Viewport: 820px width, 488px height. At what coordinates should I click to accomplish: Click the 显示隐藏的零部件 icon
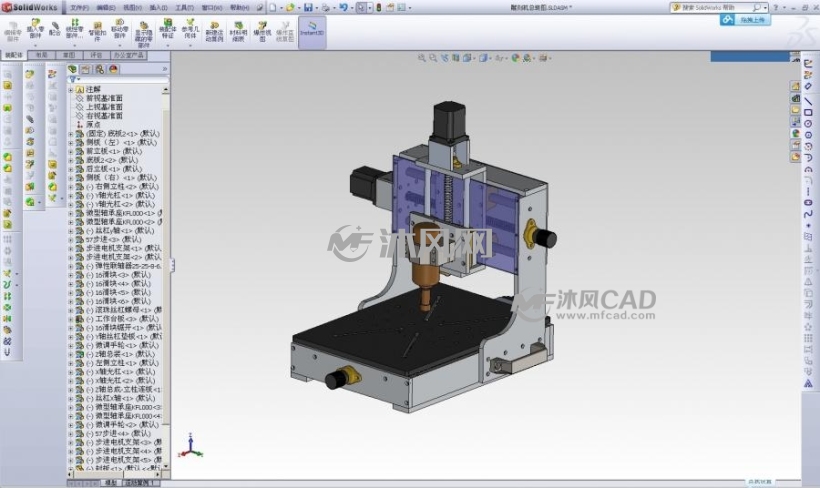click(144, 34)
